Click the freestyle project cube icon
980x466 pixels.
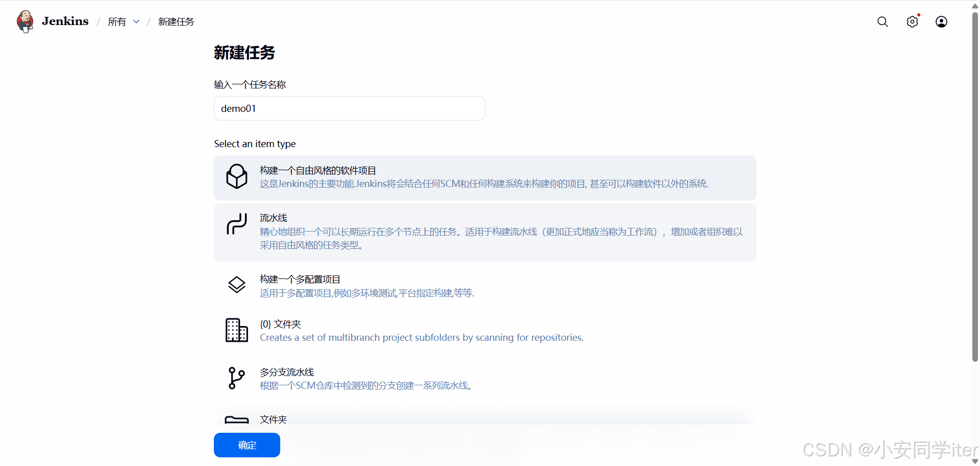(237, 177)
